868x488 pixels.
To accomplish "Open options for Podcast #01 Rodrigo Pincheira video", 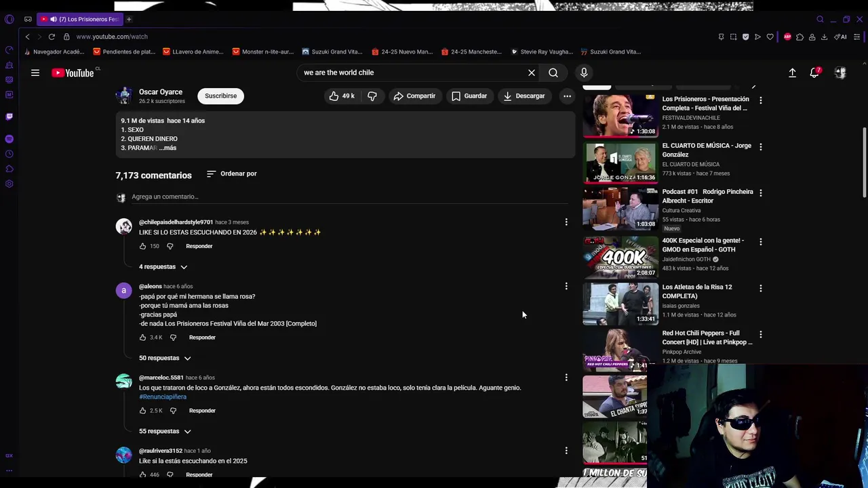I will point(760,192).
